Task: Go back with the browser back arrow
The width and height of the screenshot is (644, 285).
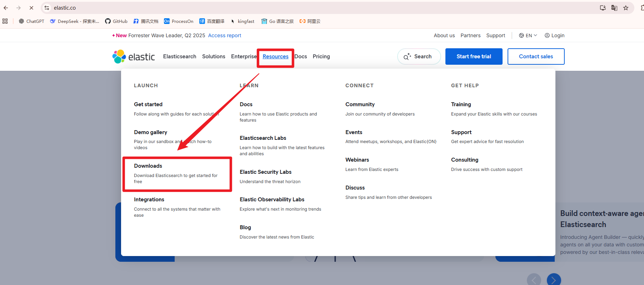Action: [x=6, y=8]
